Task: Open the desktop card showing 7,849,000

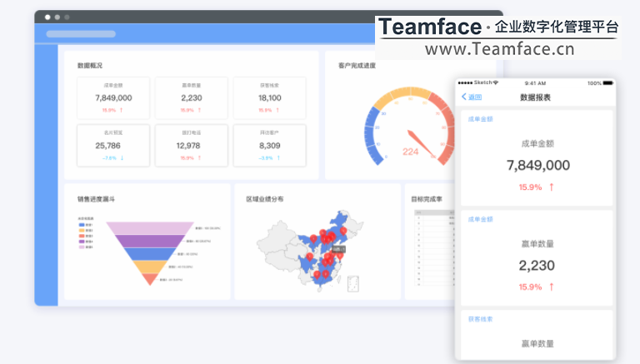Action: pos(113,98)
